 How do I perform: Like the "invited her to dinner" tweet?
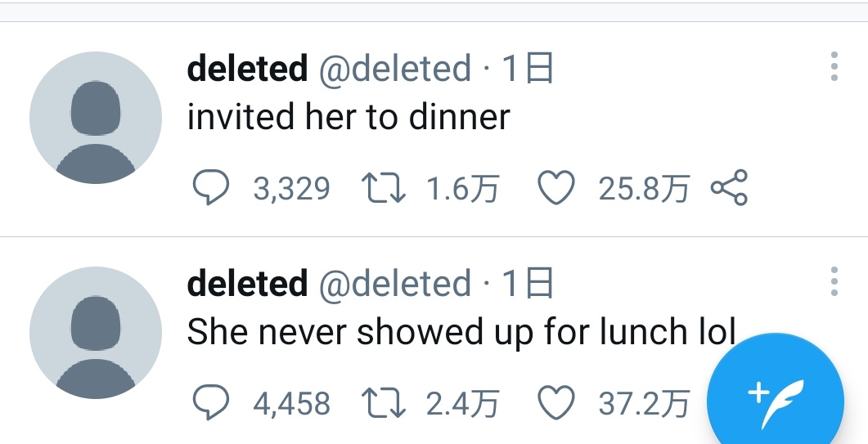556,189
